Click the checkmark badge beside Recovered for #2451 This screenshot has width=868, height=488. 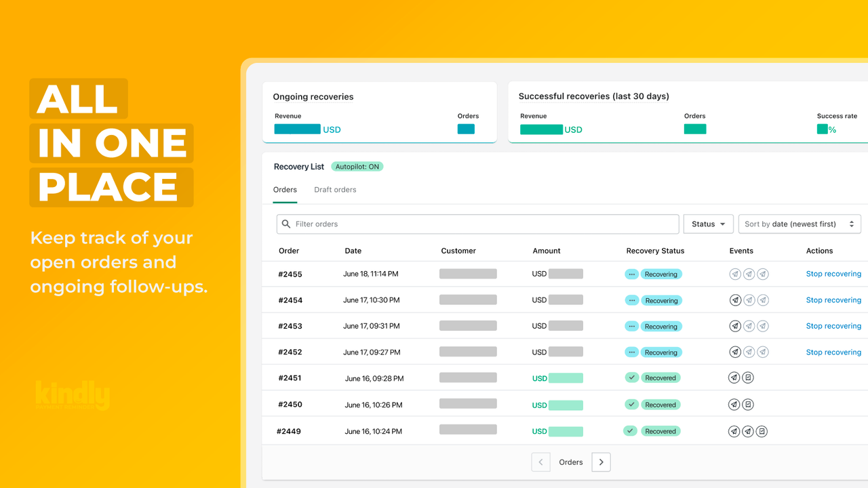(x=631, y=378)
